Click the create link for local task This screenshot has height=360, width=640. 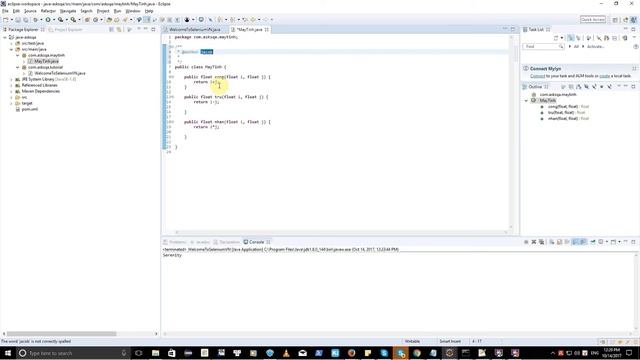coord(604,76)
